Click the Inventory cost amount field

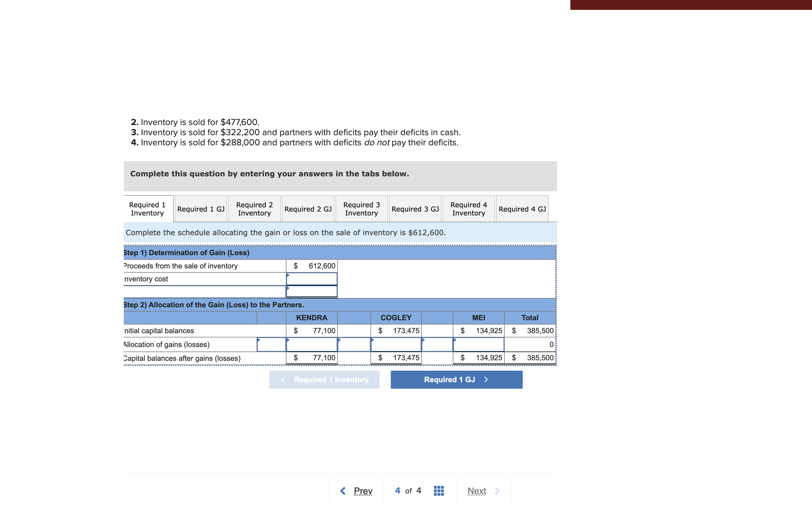click(x=312, y=279)
